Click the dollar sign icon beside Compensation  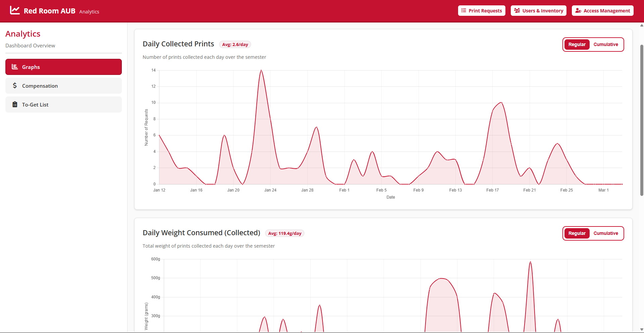[15, 86]
